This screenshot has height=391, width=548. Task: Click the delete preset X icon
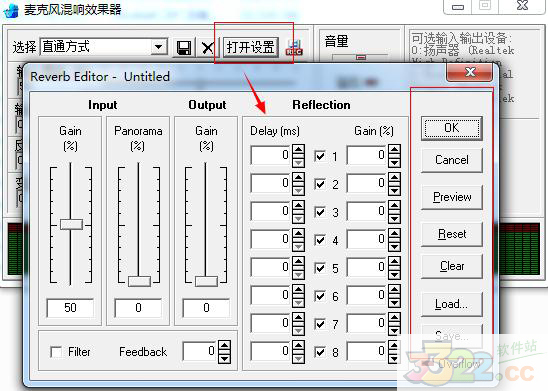click(x=208, y=47)
